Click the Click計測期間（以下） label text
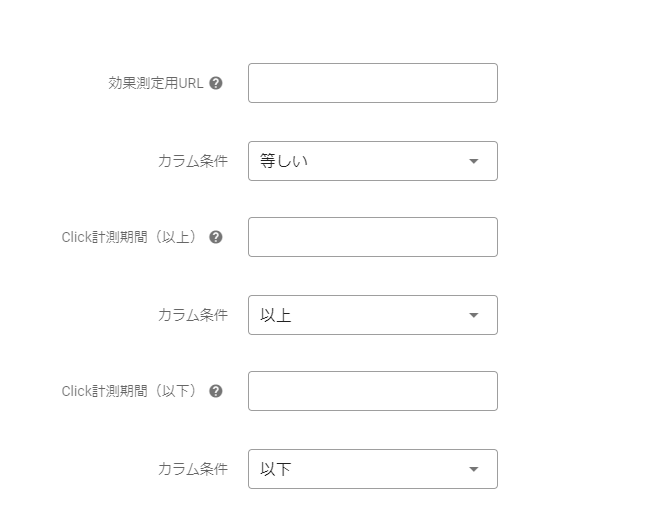This screenshot has width=659, height=516. coord(131,391)
